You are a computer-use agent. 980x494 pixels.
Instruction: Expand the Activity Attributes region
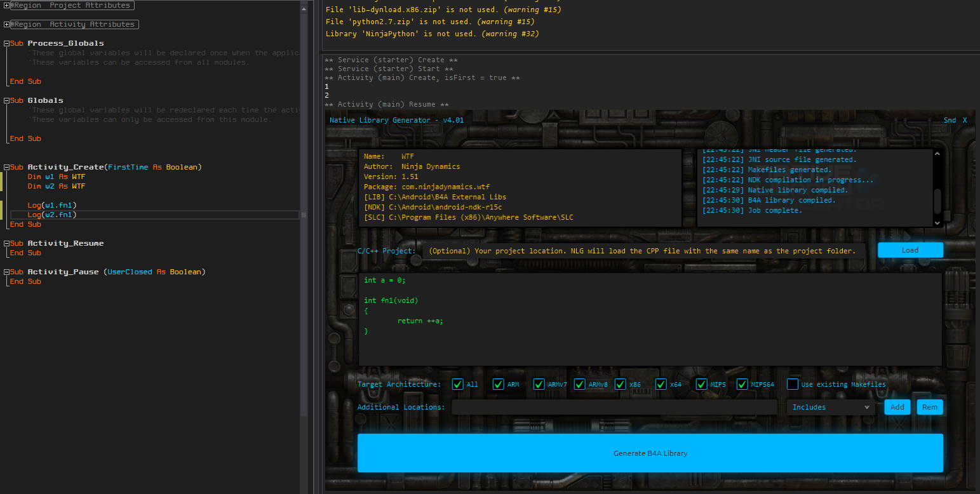(6, 24)
